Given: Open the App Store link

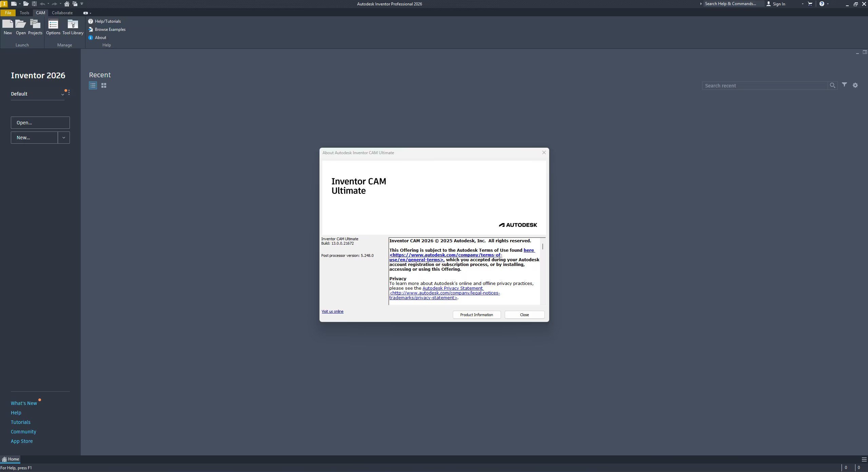Looking at the screenshot, I should click(x=22, y=441).
